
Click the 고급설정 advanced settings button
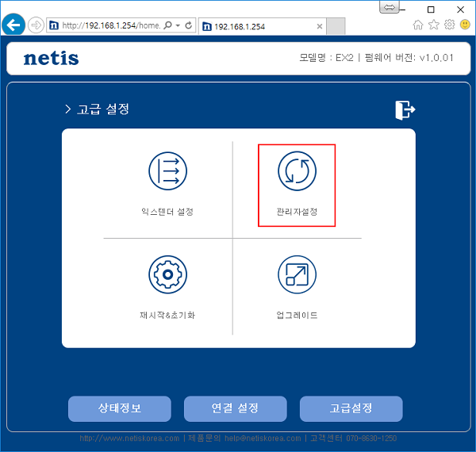click(x=351, y=408)
